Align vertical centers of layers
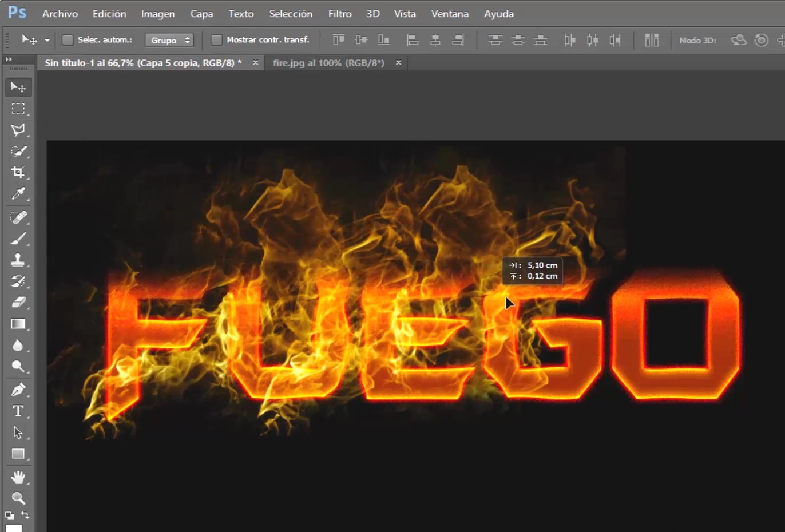The width and height of the screenshot is (785, 532). 361,40
